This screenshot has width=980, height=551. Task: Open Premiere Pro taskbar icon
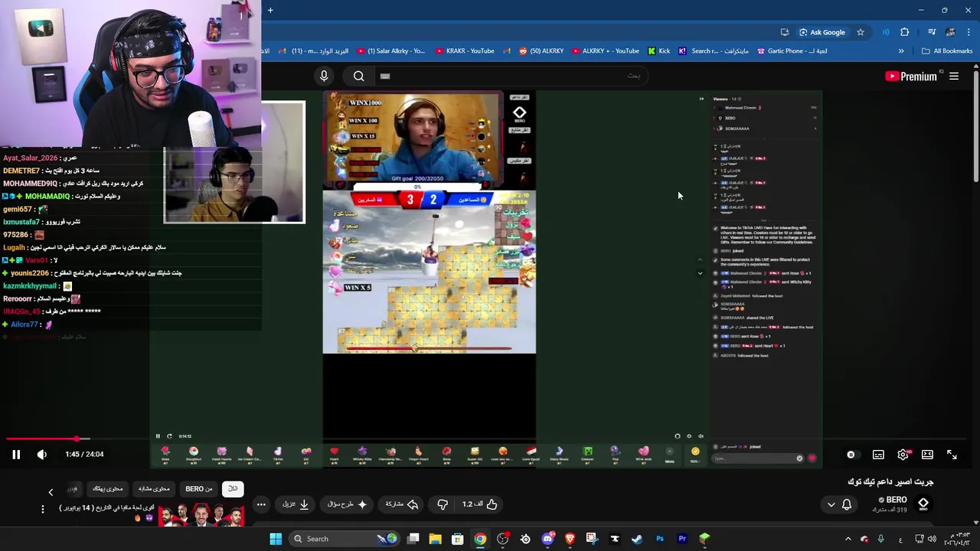[682, 539]
